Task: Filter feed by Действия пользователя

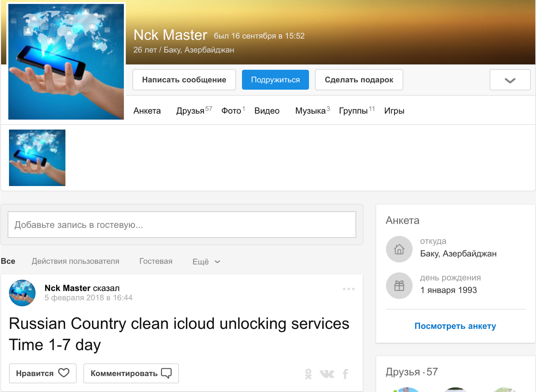Action: (75, 261)
